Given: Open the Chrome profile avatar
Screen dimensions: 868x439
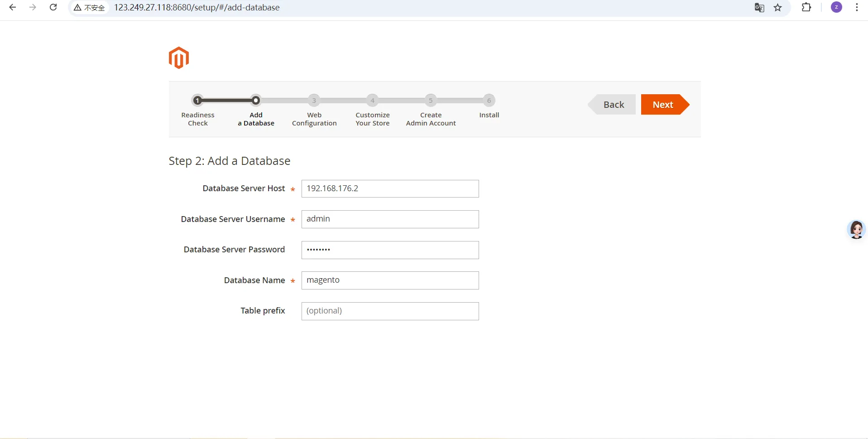Looking at the screenshot, I should [x=836, y=7].
